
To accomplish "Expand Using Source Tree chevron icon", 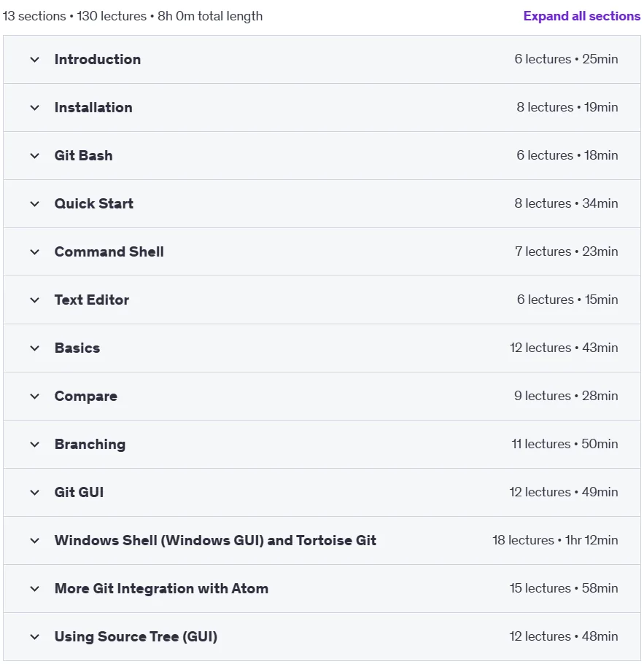I will click(x=35, y=637).
